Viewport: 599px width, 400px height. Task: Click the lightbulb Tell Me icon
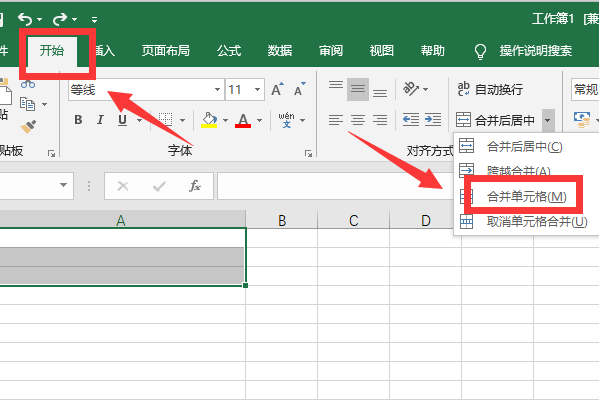tap(480, 51)
